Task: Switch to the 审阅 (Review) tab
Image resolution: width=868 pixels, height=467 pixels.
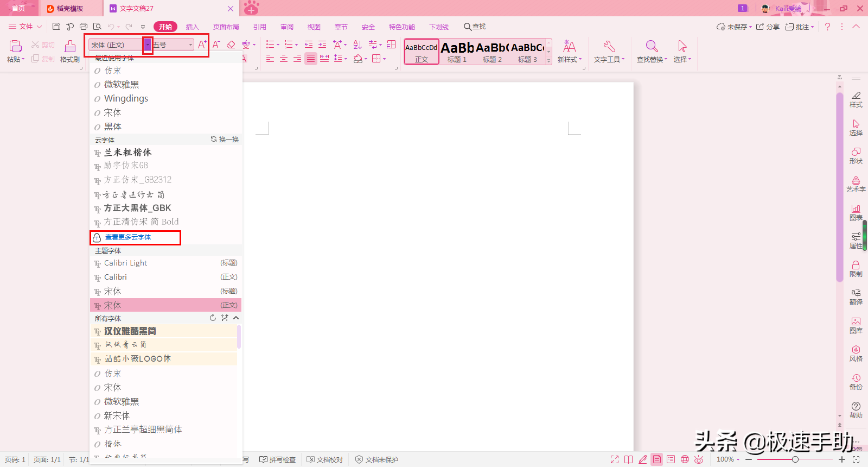Action: (287, 27)
